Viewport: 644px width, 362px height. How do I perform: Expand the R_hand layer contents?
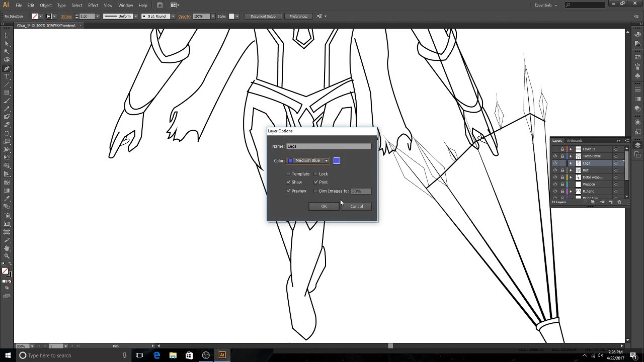[x=571, y=192]
